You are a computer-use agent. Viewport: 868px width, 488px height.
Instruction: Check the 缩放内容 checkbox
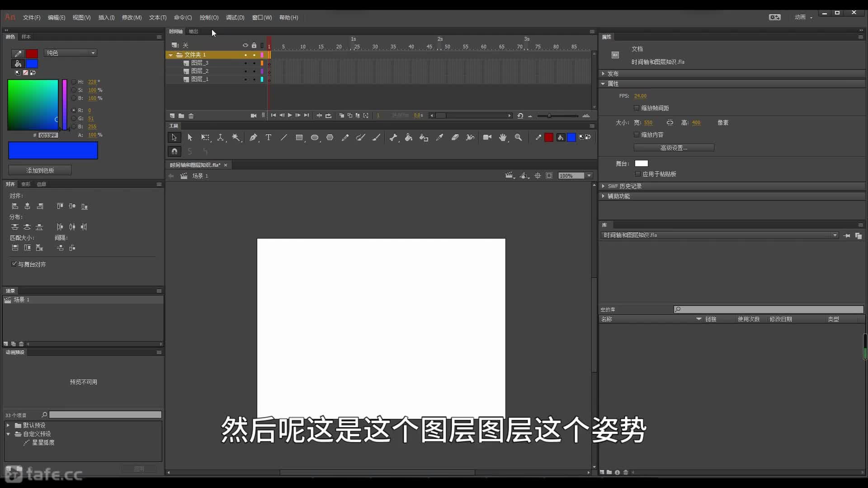(x=637, y=135)
